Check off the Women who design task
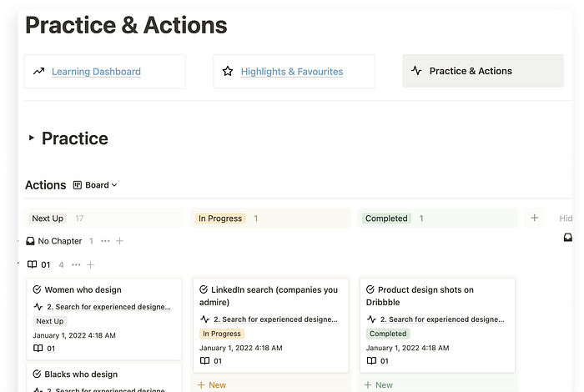Viewport: 584px width, 392px height. (37, 289)
